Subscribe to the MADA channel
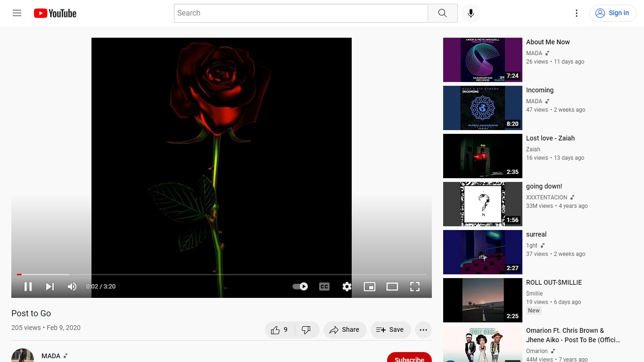This screenshot has width=644, height=362. 409,357
